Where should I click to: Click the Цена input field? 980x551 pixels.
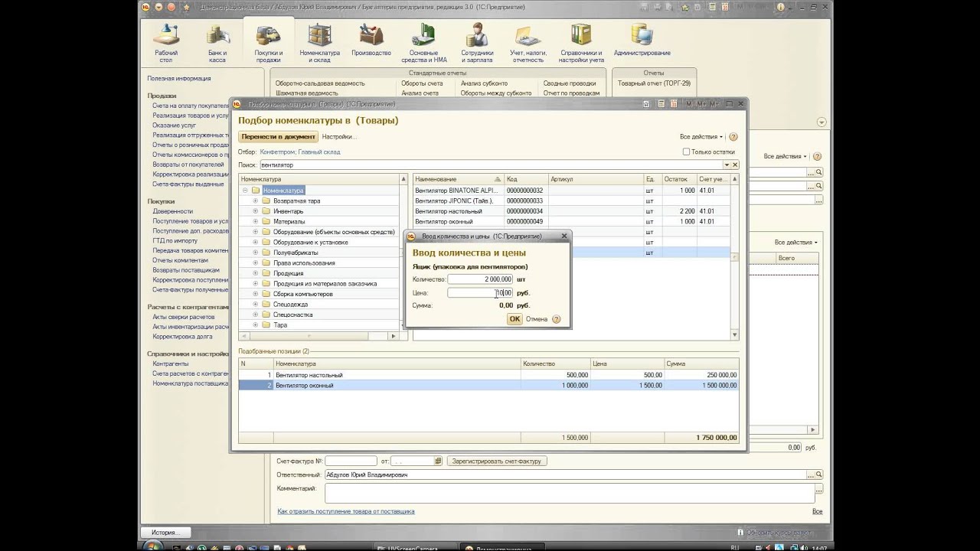480,293
